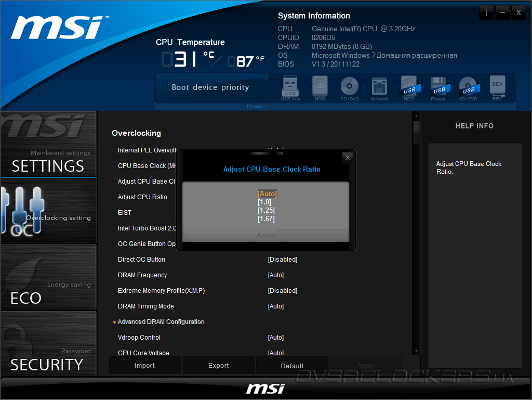The image size is (532, 400).
Task: Select the Internal PLL Overvoltage setting
Action: point(147,150)
